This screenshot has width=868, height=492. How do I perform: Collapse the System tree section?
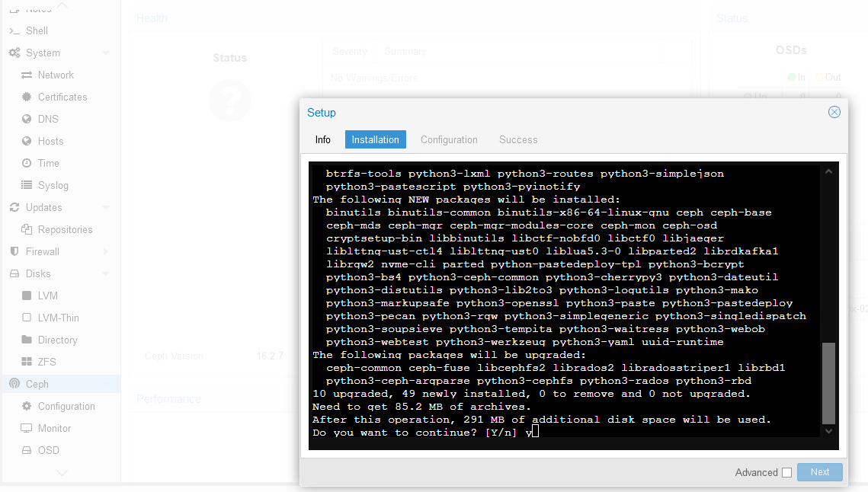[x=105, y=53]
